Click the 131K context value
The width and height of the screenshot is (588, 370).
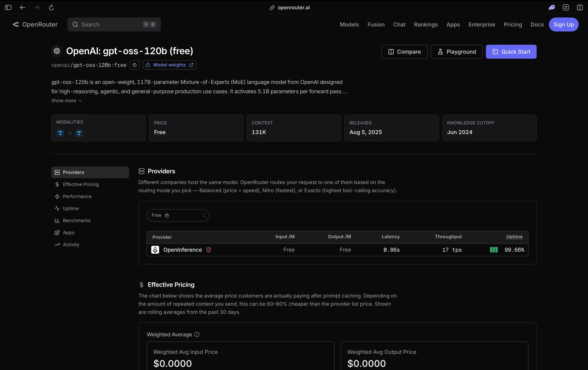coord(259,132)
